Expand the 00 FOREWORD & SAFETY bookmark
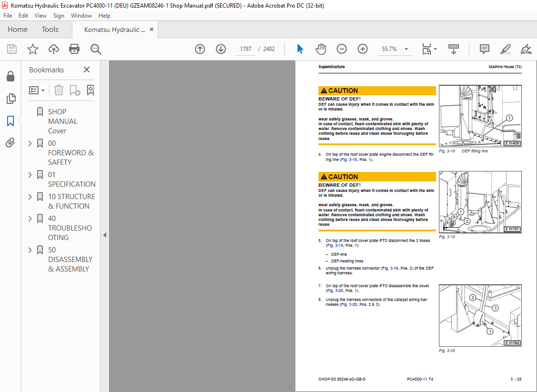 (x=30, y=143)
